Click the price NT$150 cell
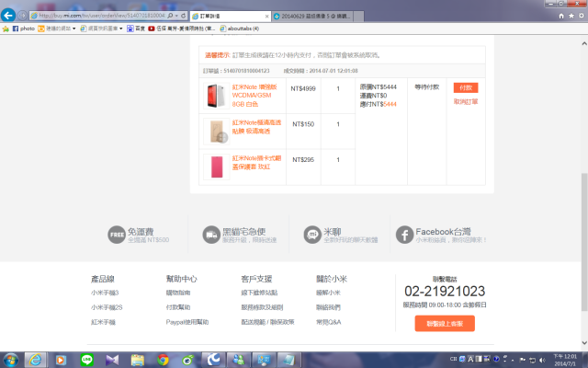 [303, 124]
